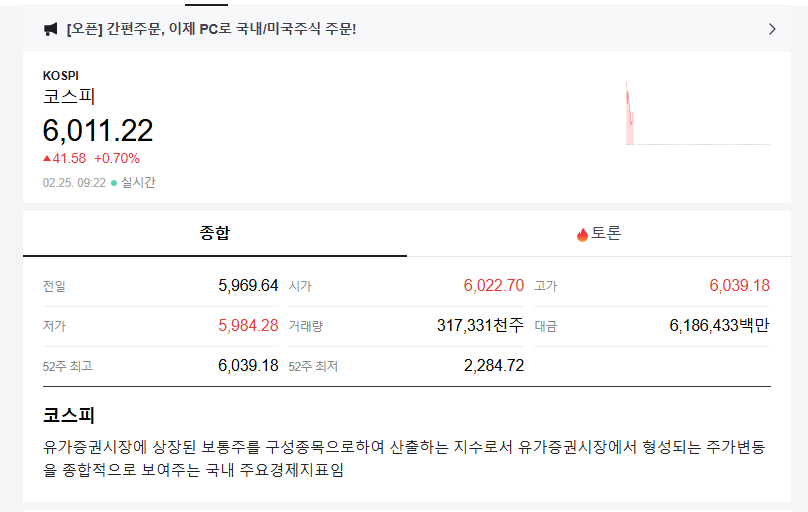Screen dimensions: 808x512
Task: Click the 대금 label
Action: [x=546, y=326]
